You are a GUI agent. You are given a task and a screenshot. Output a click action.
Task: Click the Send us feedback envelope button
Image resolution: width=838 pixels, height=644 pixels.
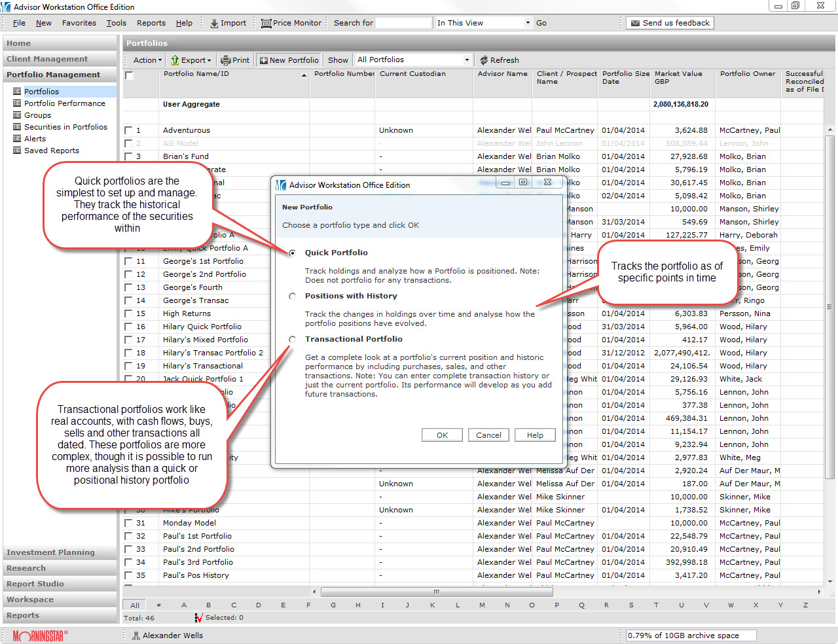pos(670,23)
